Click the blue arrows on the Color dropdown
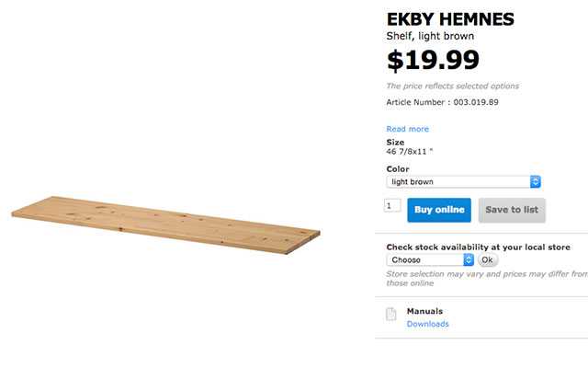 click(x=535, y=182)
